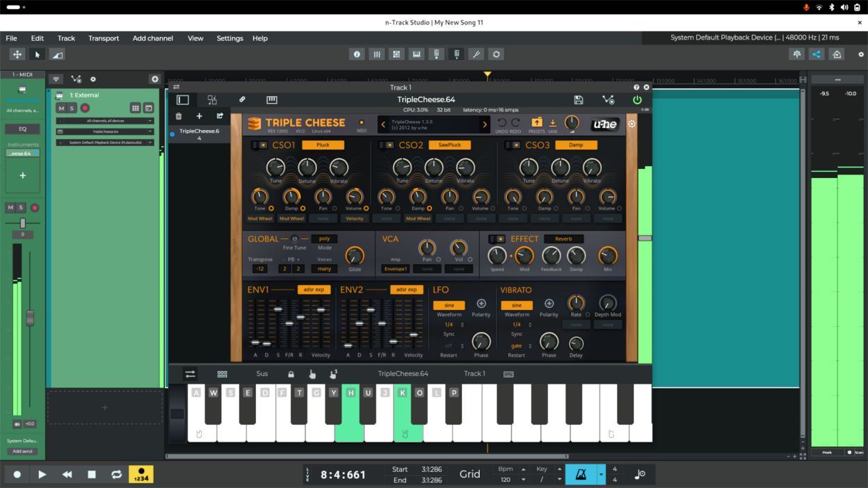Click the Add send button
868x488 pixels.
(22, 451)
